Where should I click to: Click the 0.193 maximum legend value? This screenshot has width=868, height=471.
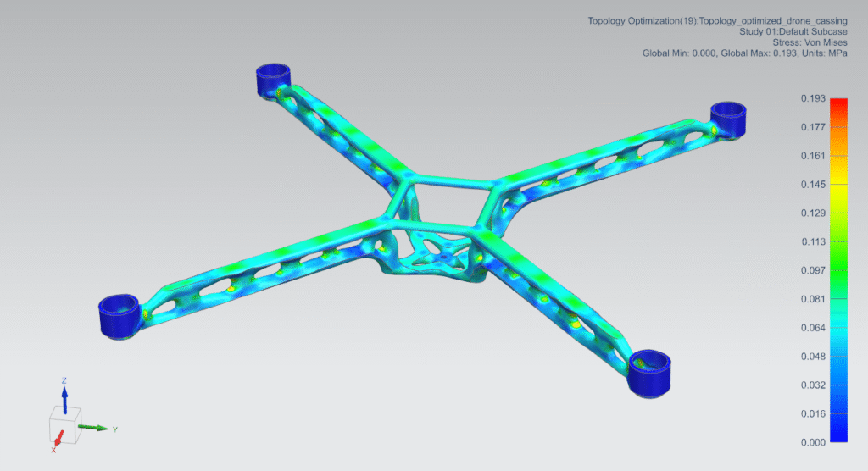pyautogui.click(x=812, y=99)
